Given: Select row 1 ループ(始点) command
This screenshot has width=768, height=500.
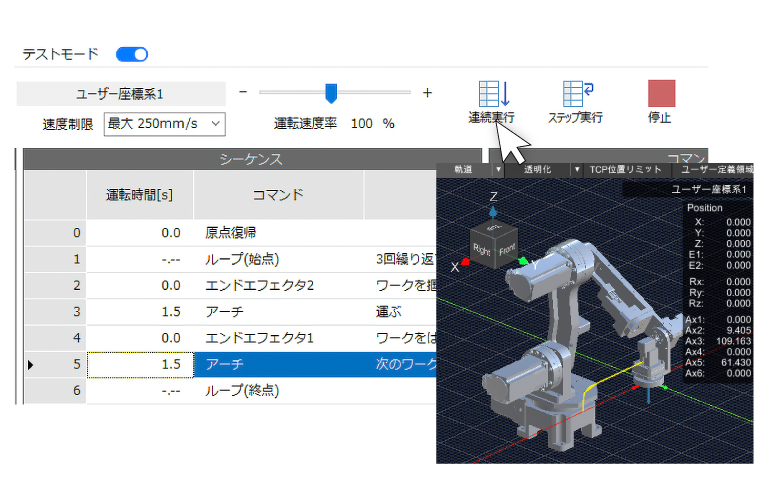Looking at the screenshot, I should [x=279, y=260].
